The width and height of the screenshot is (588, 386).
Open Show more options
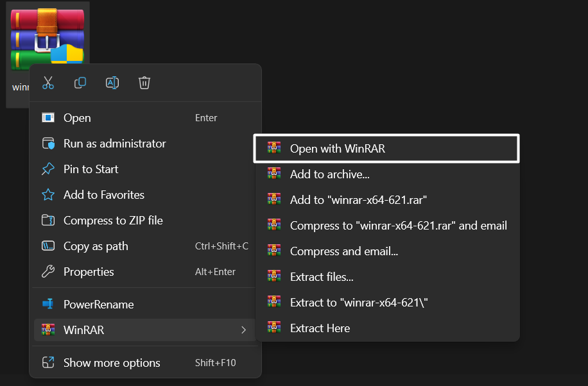[x=111, y=362]
